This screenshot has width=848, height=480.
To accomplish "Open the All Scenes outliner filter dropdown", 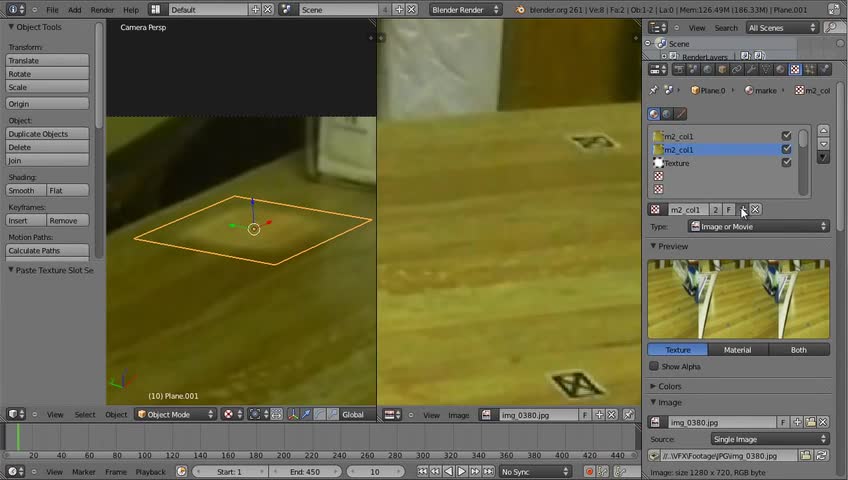I will pos(781,28).
